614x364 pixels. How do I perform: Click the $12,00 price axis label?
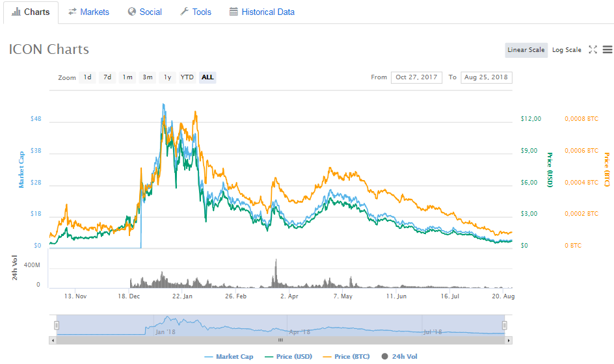pyautogui.click(x=531, y=118)
